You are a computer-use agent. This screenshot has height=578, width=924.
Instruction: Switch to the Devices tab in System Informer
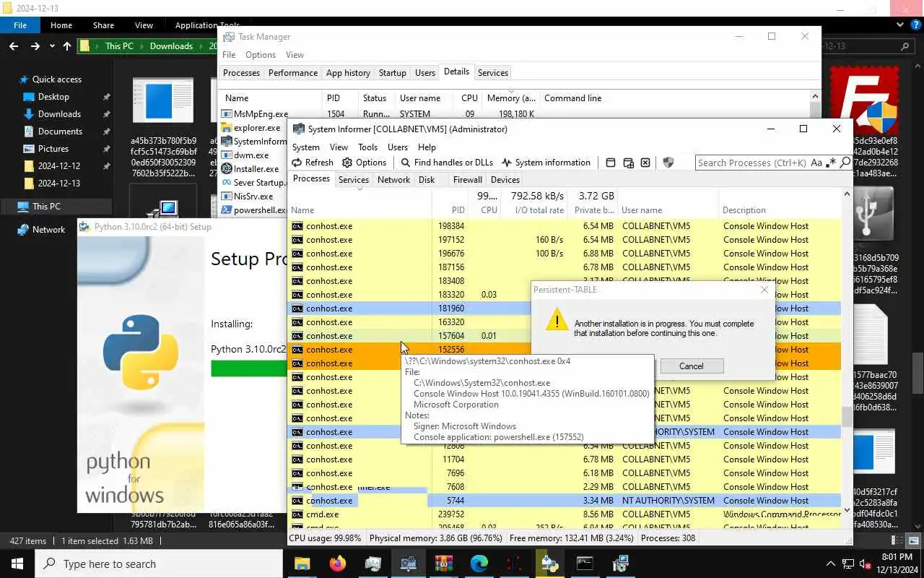tap(505, 180)
